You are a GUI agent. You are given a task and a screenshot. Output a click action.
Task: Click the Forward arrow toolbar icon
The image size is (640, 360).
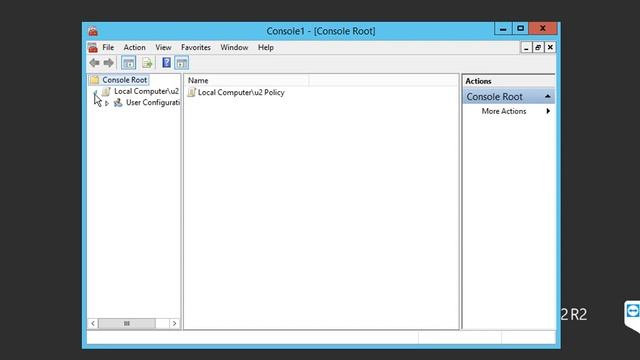[109, 63]
